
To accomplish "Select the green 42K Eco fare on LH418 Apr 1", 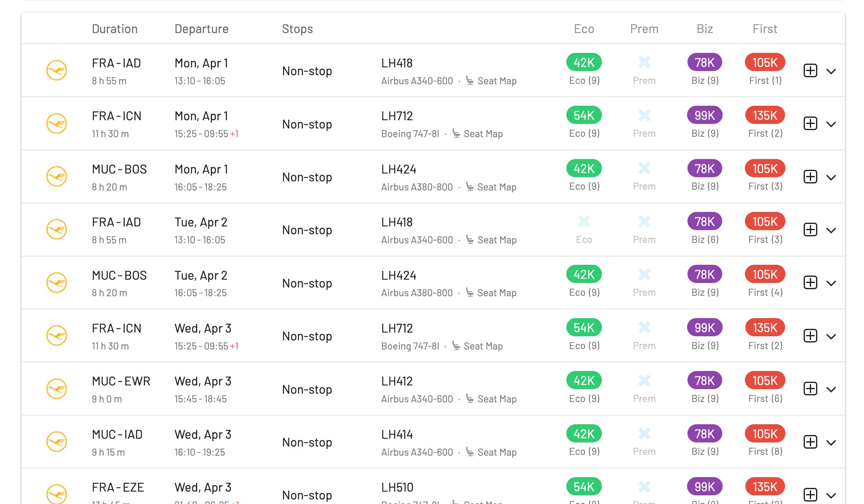I will [x=584, y=62].
